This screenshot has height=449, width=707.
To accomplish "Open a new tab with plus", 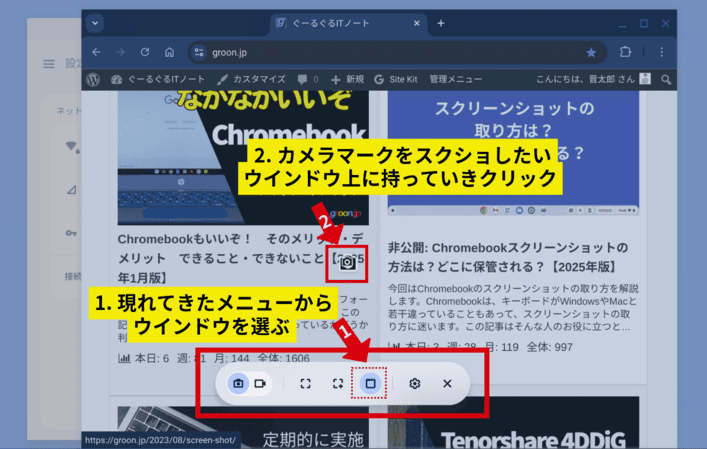I will click(x=441, y=23).
